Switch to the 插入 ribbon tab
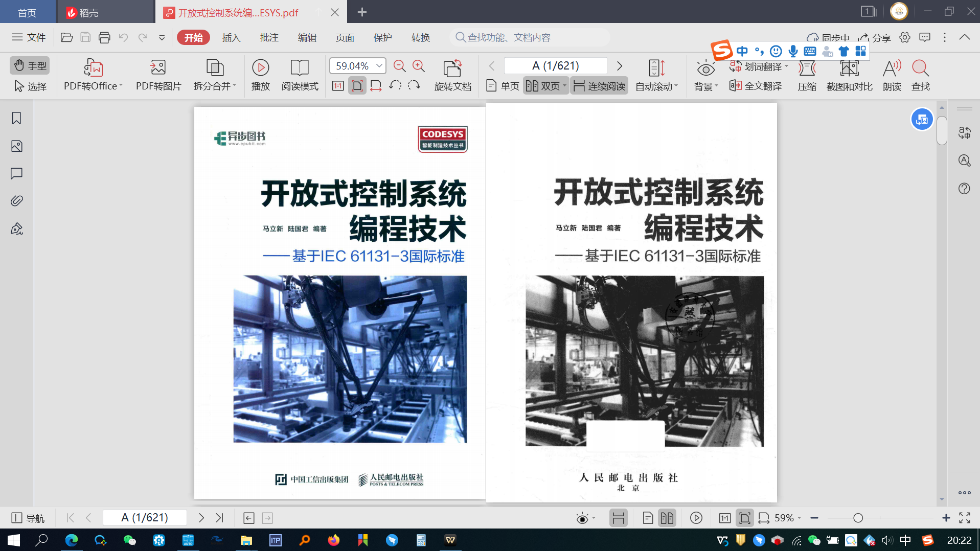This screenshot has width=980, height=551. click(231, 37)
